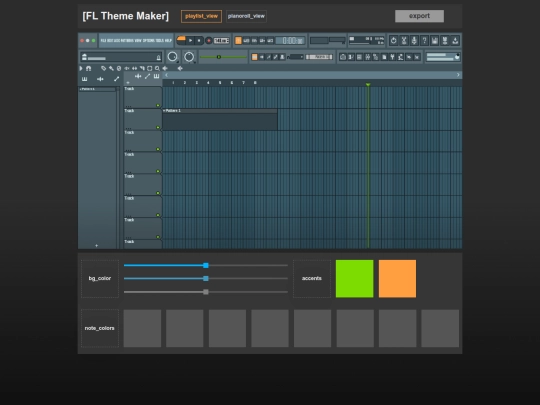The width and height of the screenshot is (540, 405).
Task: Toggle mute dot on the fourth track
Action: point(158,171)
